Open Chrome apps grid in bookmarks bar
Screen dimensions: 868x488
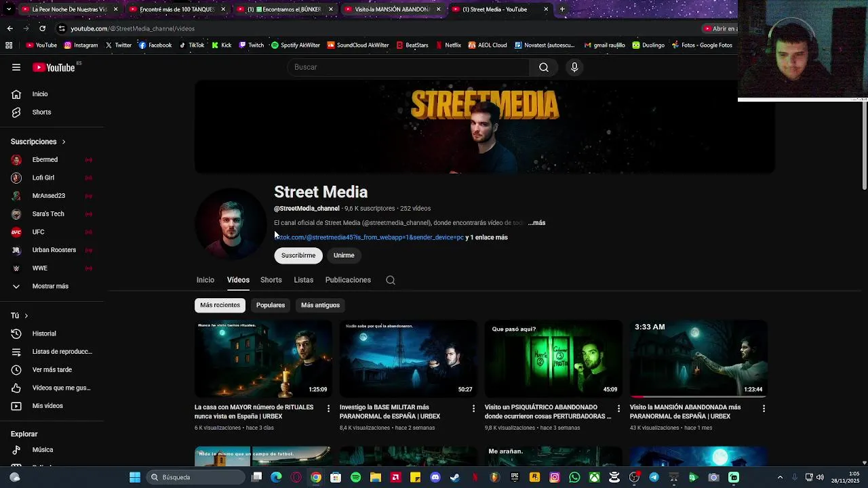tap(9, 45)
